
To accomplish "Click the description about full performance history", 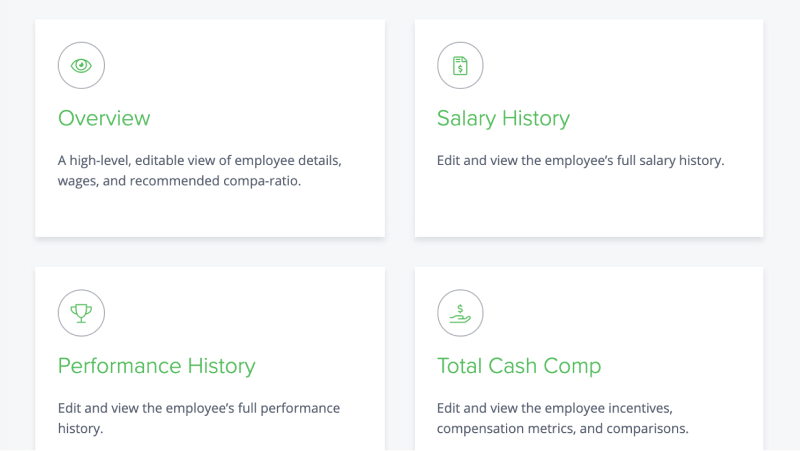I will click(x=199, y=418).
